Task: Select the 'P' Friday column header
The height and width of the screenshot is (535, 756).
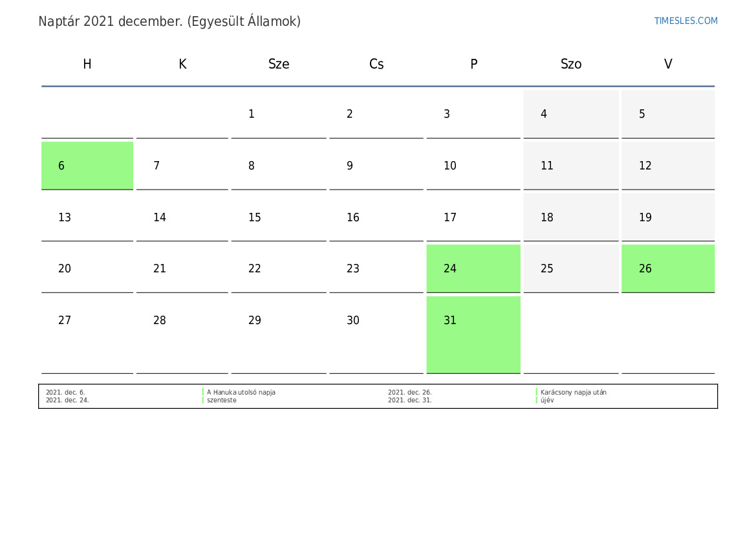Action: pyautogui.click(x=473, y=64)
